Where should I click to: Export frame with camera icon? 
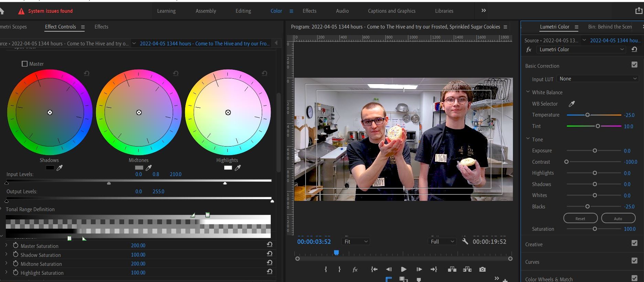pos(483,269)
